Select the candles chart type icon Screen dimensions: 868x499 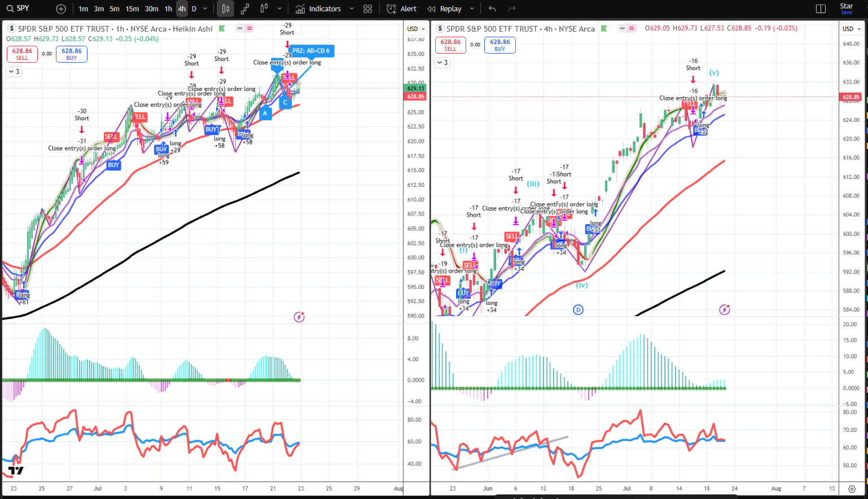click(226, 9)
